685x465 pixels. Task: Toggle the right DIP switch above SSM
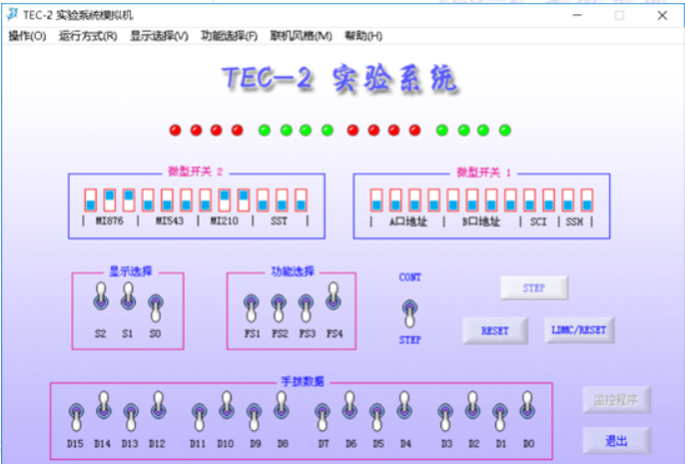587,200
